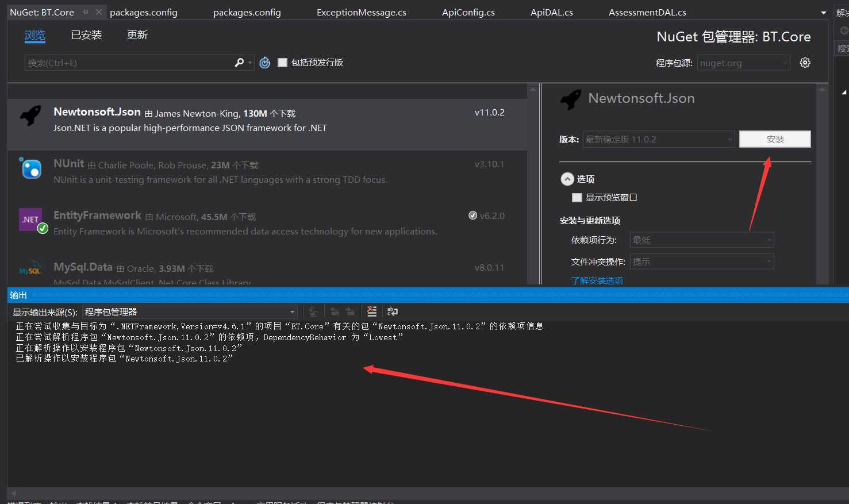Click the search magnifier icon

click(239, 63)
